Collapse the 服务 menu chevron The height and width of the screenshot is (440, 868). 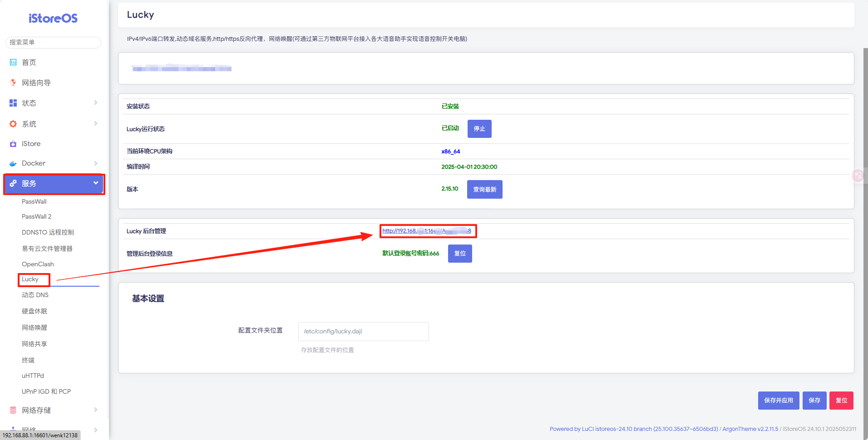(x=96, y=183)
